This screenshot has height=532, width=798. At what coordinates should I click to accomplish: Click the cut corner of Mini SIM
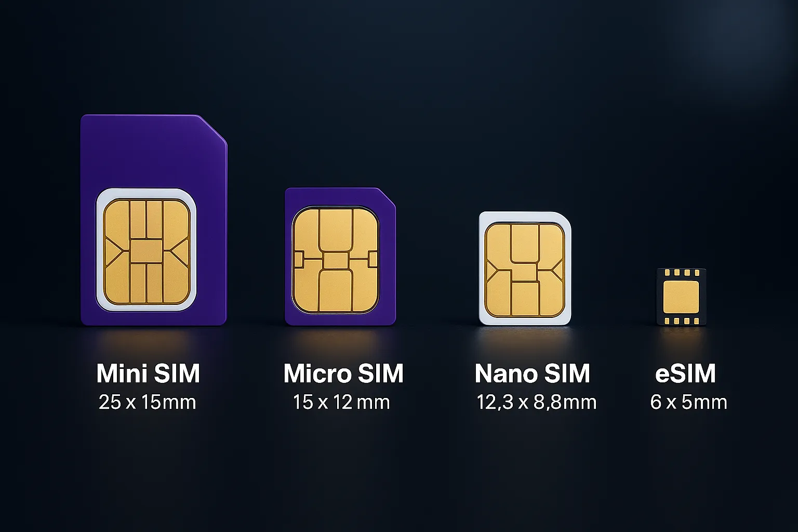click(x=214, y=128)
